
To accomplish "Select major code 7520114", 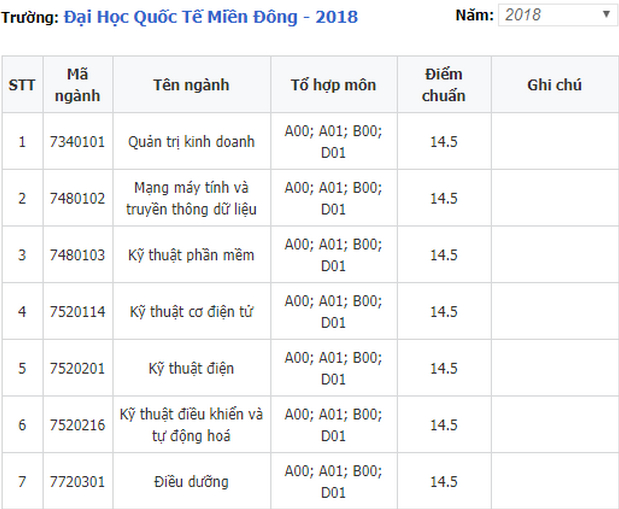I will [77, 312].
